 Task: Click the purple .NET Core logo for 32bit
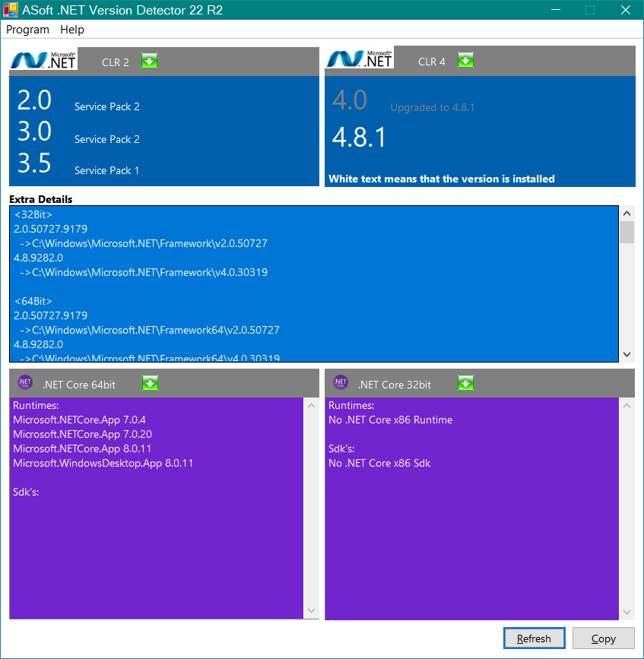[341, 383]
